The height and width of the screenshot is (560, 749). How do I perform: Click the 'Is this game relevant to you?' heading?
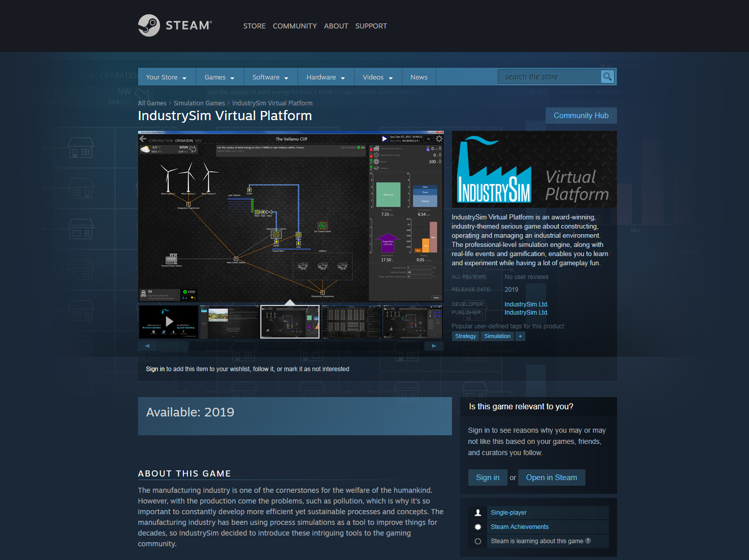(521, 406)
